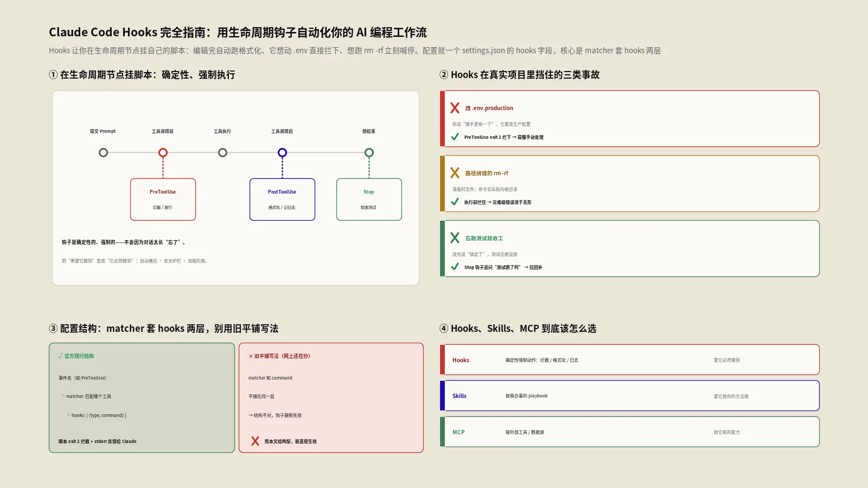Click the 工具调用前 label
Screen dimensions: 868x488
coord(163,131)
